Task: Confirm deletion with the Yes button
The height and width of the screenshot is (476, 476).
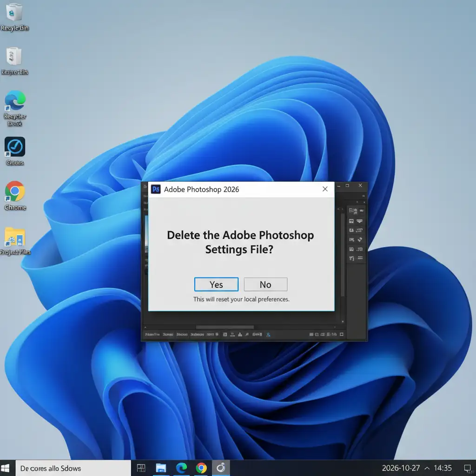Action: [x=216, y=284]
